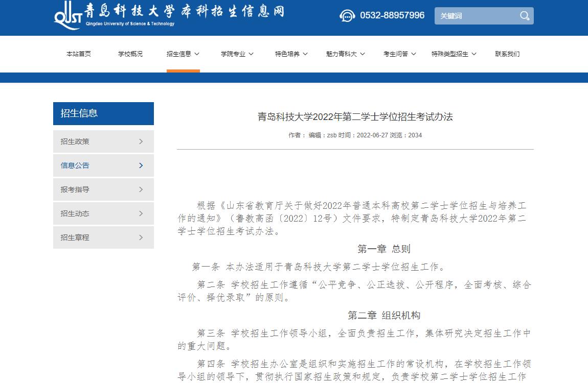Open 招生章程 in the sidebar

click(x=103, y=237)
